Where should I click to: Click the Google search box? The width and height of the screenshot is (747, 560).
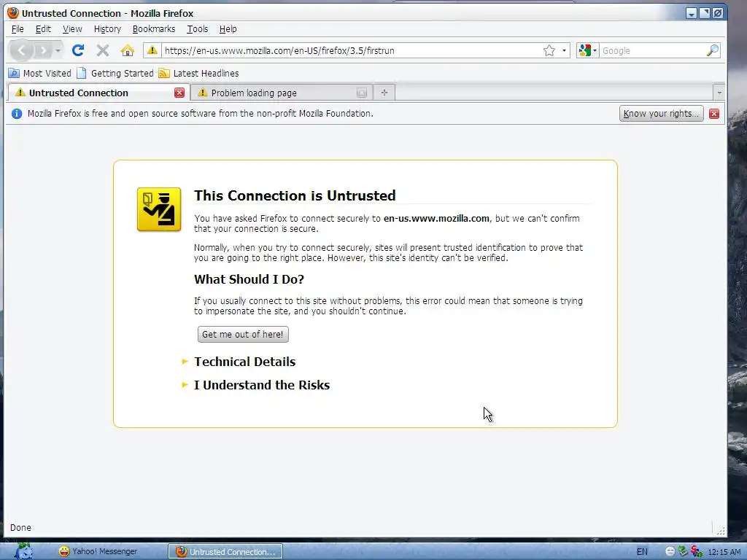[652, 50]
